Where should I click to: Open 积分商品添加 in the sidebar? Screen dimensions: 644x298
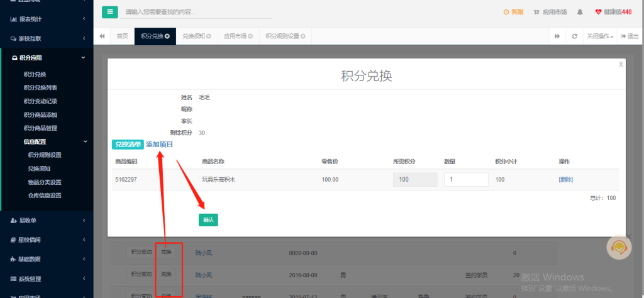[x=40, y=114]
